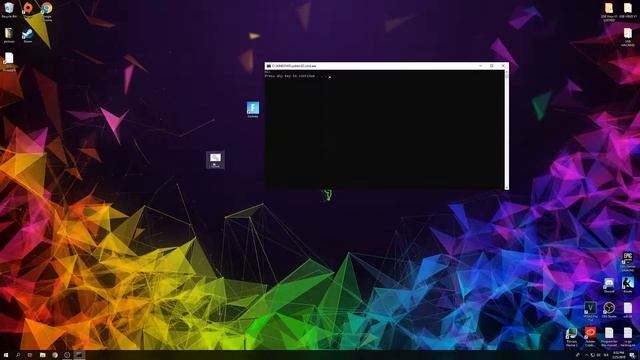Select the highlighted batch file icon on desktop
Screen dimensions: 640x360
tap(215, 160)
